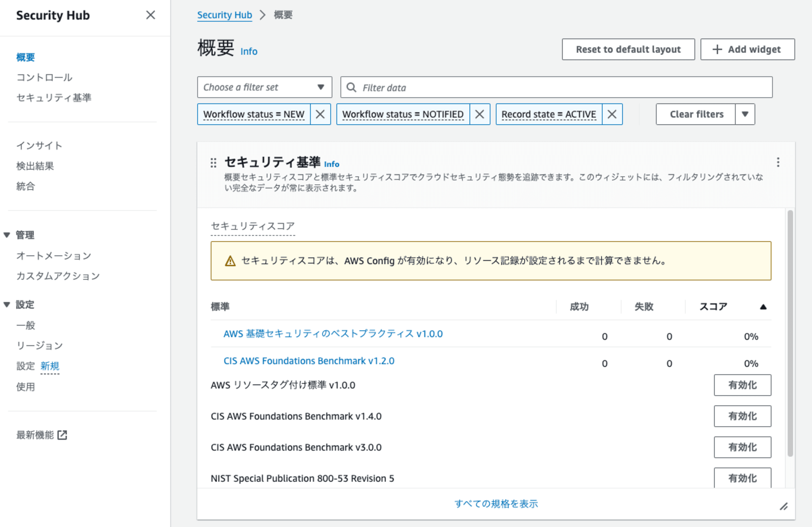Collapse the 設定 section in the sidebar
812x527 pixels.
[x=7, y=305]
